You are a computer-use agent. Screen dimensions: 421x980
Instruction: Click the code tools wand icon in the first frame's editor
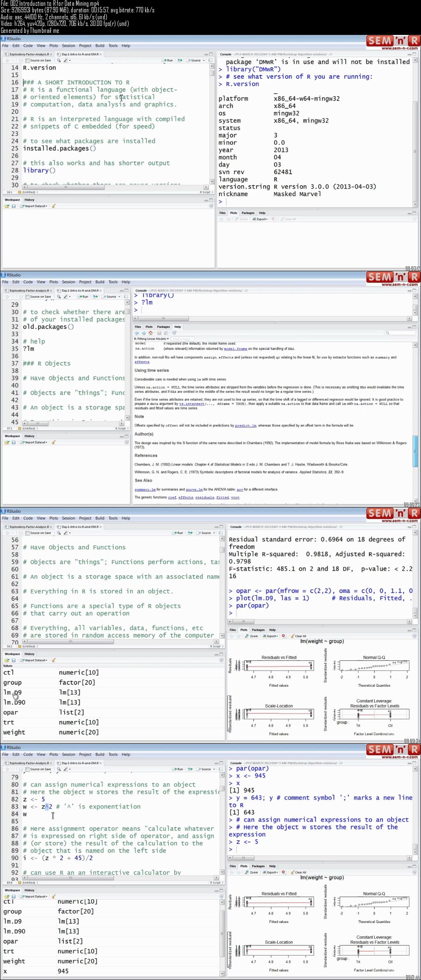click(x=66, y=60)
